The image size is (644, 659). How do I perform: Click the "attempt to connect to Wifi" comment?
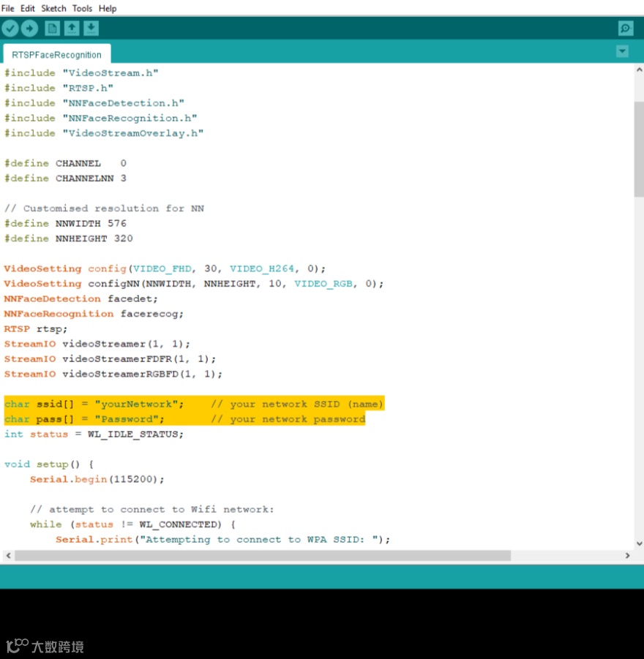point(151,510)
